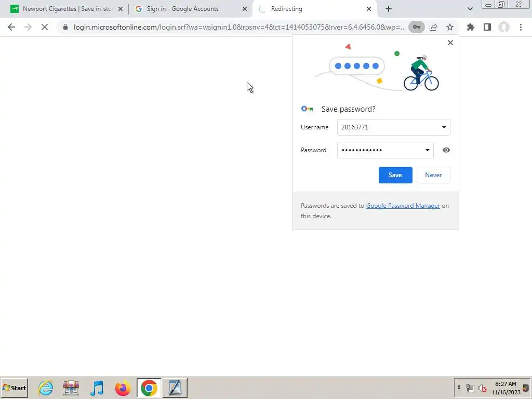The image size is (532, 399).
Task: Click the Username field showing 20163771
Action: point(394,127)
